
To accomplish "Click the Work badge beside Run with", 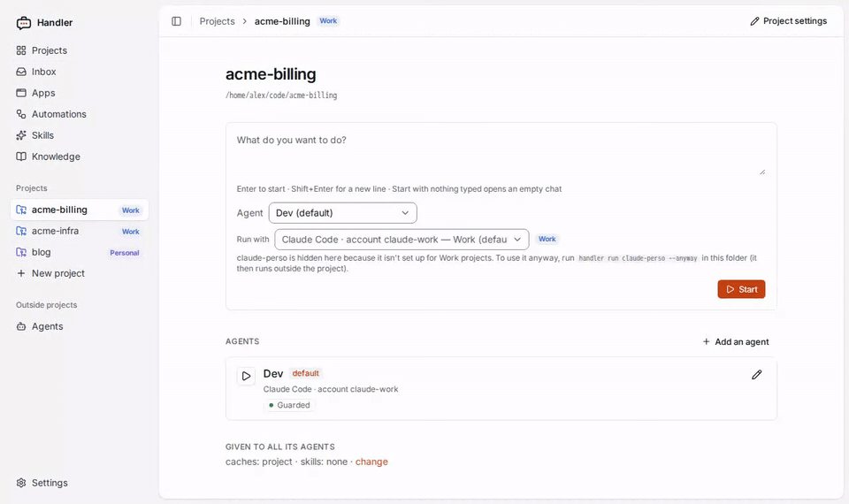I will (547, 240).
